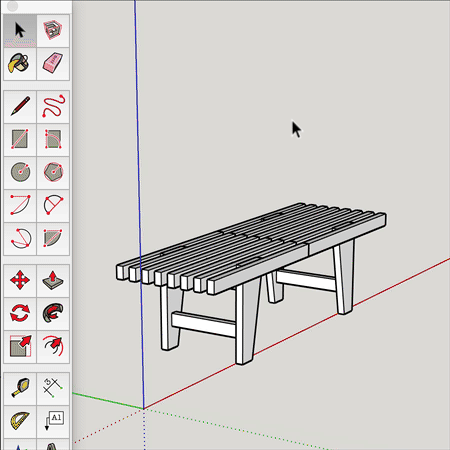Activate the Rotate tool
The width and height of the screenshot is (450, 450).
coord(20,313)
